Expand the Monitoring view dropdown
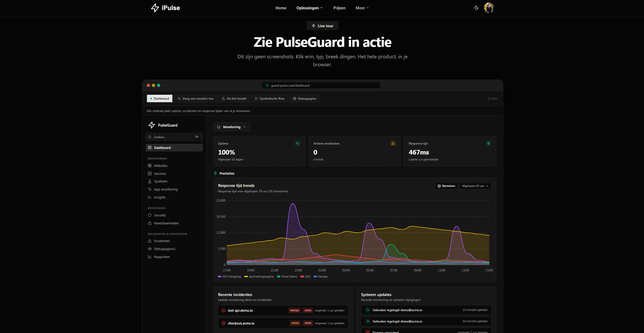 (x=231, y=127)
